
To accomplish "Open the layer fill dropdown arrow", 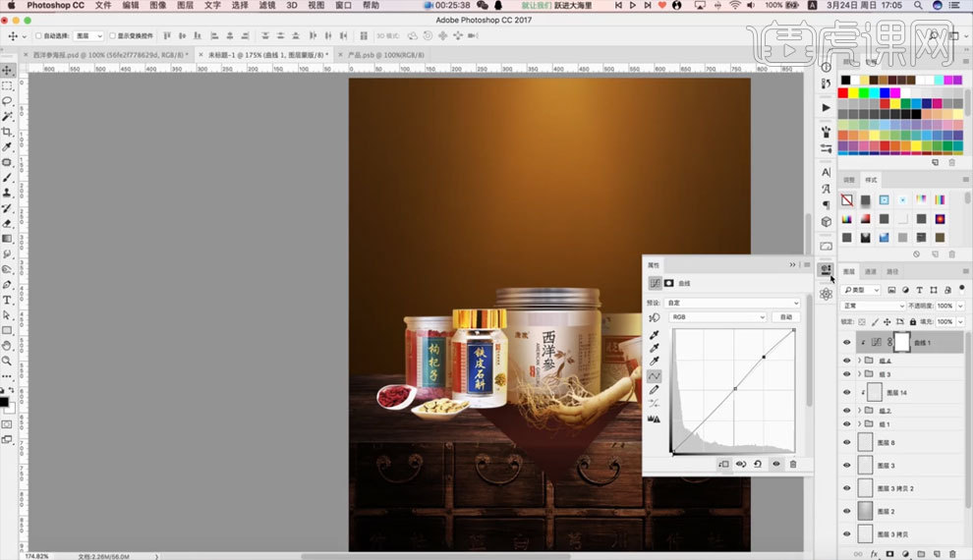I will [x=960, y=322].
